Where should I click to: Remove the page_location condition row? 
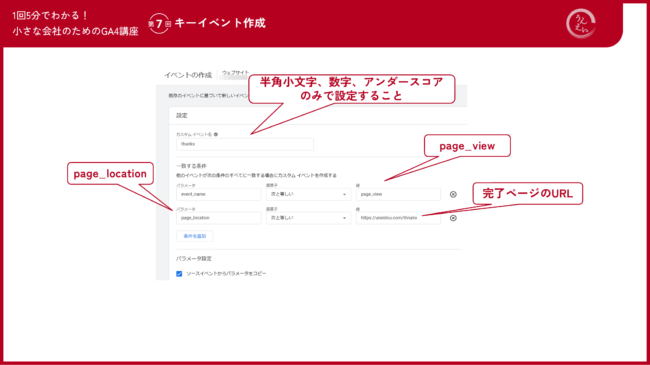[453, 218]
